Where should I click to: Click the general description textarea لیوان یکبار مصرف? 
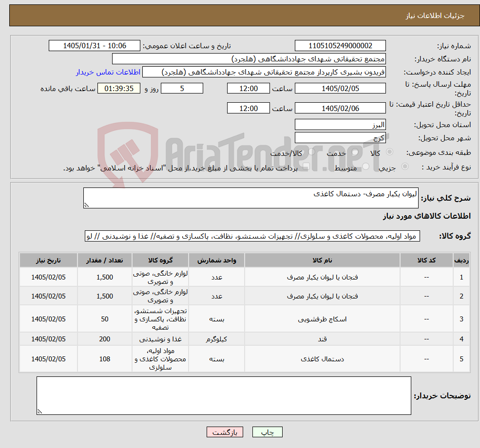pos(250,198)
